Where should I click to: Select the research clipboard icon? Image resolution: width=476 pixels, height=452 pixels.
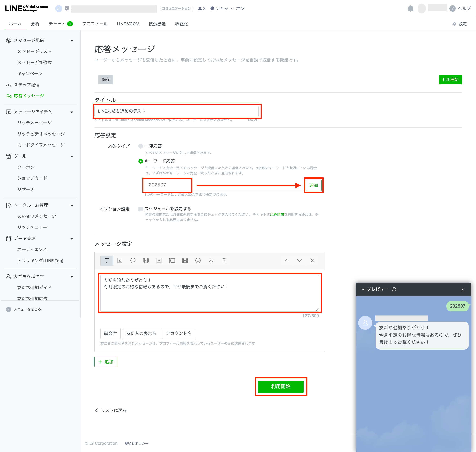(x=224, y=260)
